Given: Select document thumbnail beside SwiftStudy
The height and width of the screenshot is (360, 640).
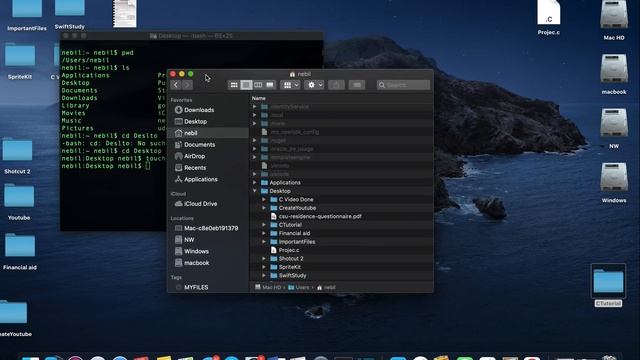Looking at the screenshot, I should pos(124,13).
